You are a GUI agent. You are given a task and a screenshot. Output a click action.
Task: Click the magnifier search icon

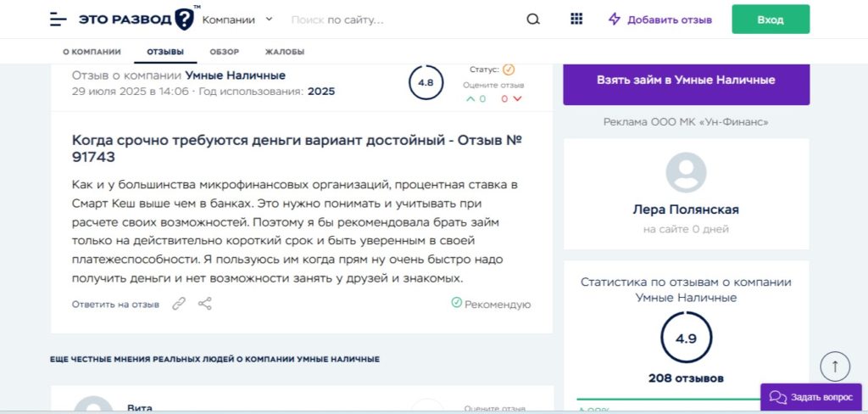[532, 20]
